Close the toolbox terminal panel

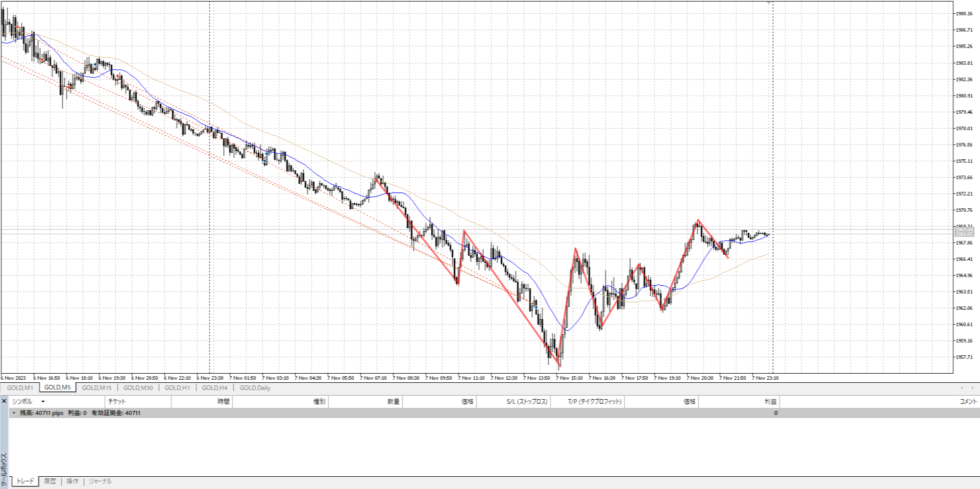(x=4, y=401)
